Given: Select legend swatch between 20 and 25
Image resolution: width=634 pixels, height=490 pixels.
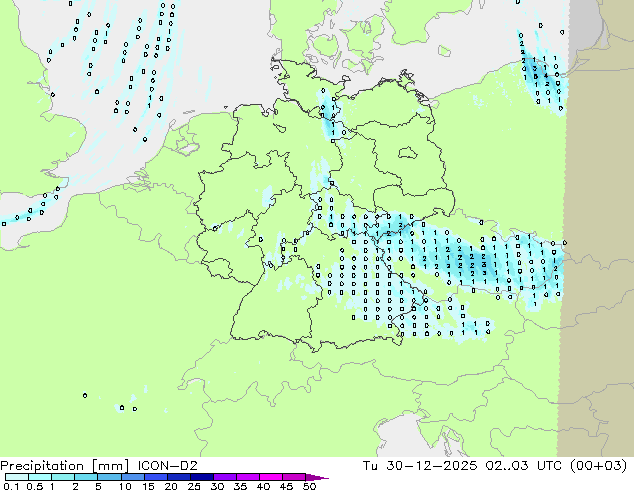Looking at the screenshot, I should click(x=178, y=477).
